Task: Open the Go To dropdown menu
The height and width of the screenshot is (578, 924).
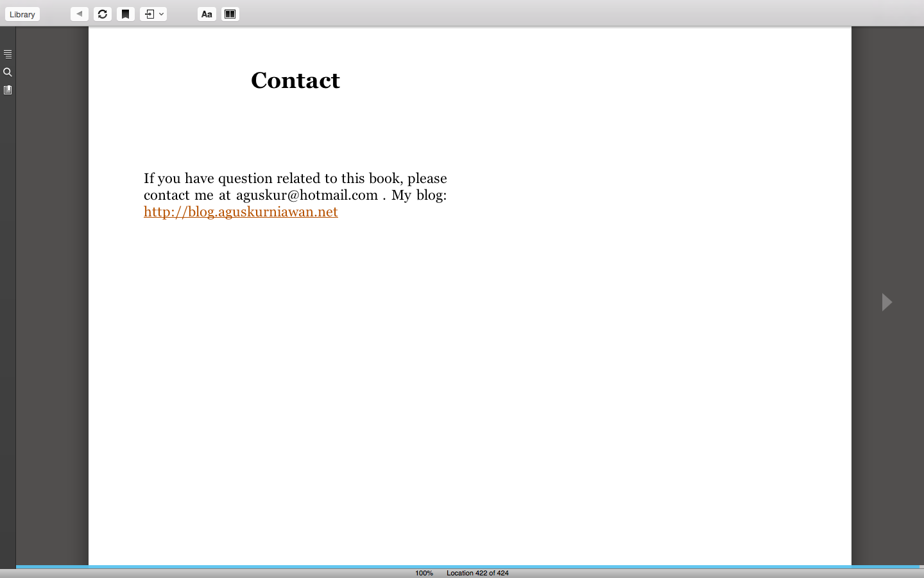Action: 153,14
